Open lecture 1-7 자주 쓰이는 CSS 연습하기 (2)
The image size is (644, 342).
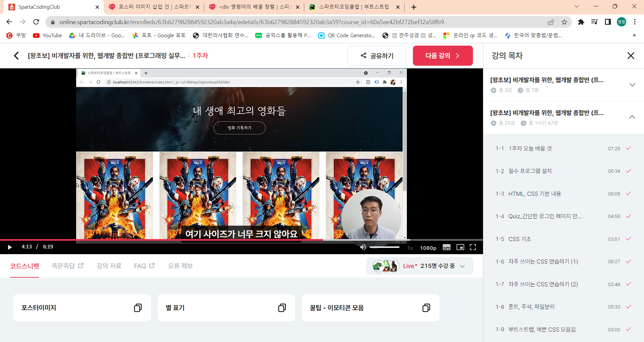(x=563, y=284)
